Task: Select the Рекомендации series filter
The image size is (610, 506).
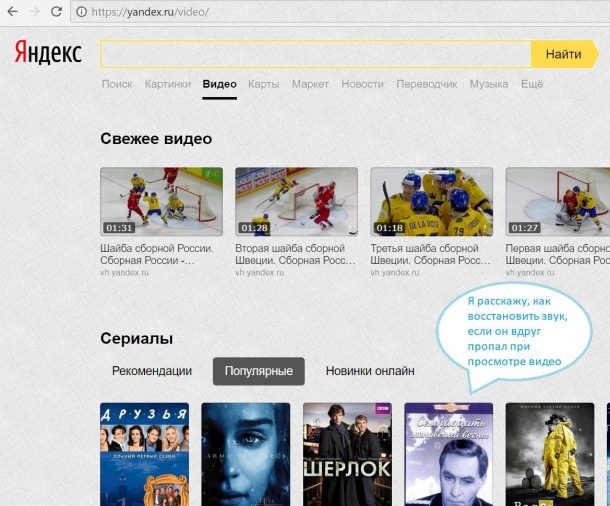Action: pyautogui.click(x=152, y=371)
